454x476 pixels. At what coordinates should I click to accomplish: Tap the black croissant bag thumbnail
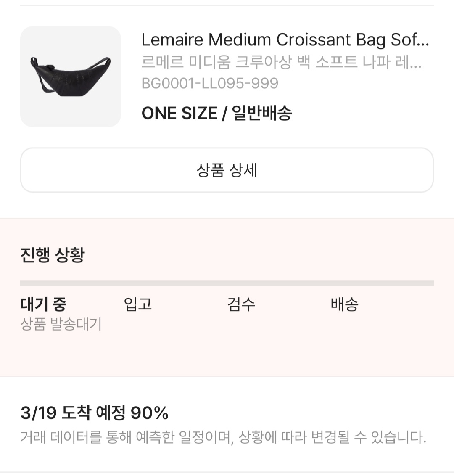pos(71,77)
